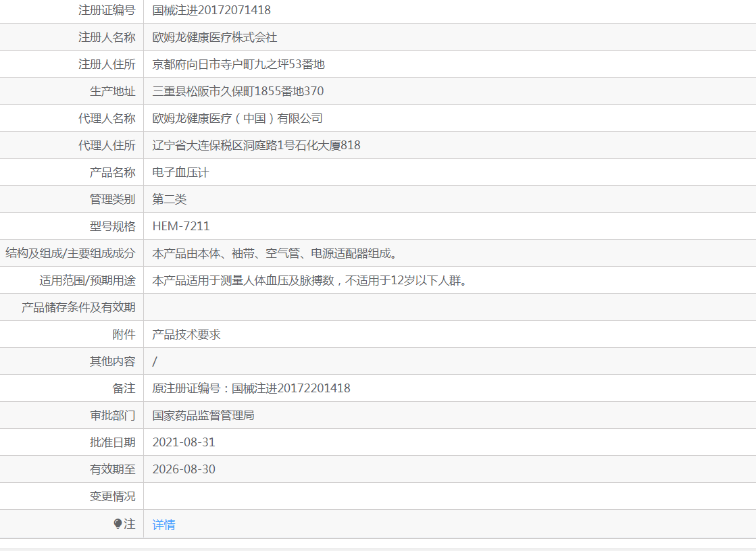This screenshot has height=551, width=756.
Task: Click the 审批部门 label
Action: [112, 415]
